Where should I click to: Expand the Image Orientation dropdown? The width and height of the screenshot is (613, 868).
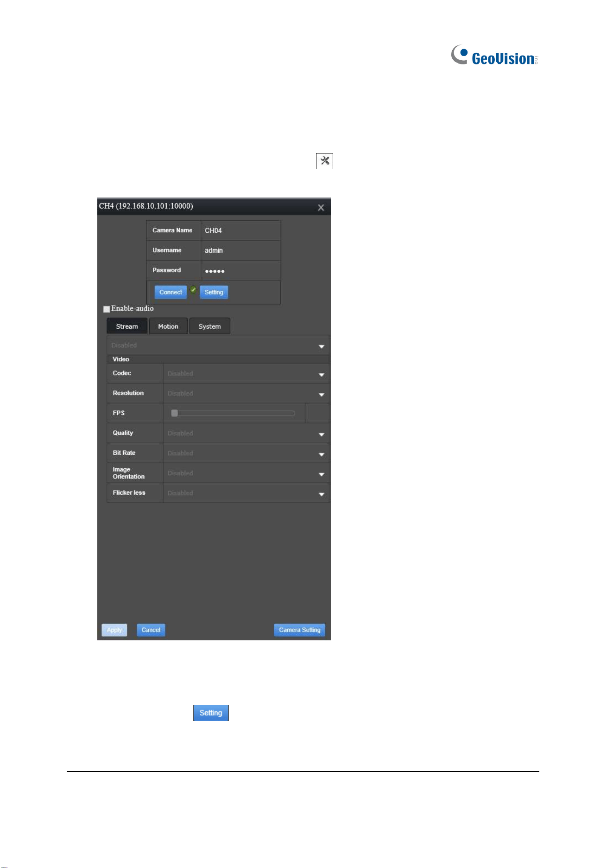coord(246,473)
